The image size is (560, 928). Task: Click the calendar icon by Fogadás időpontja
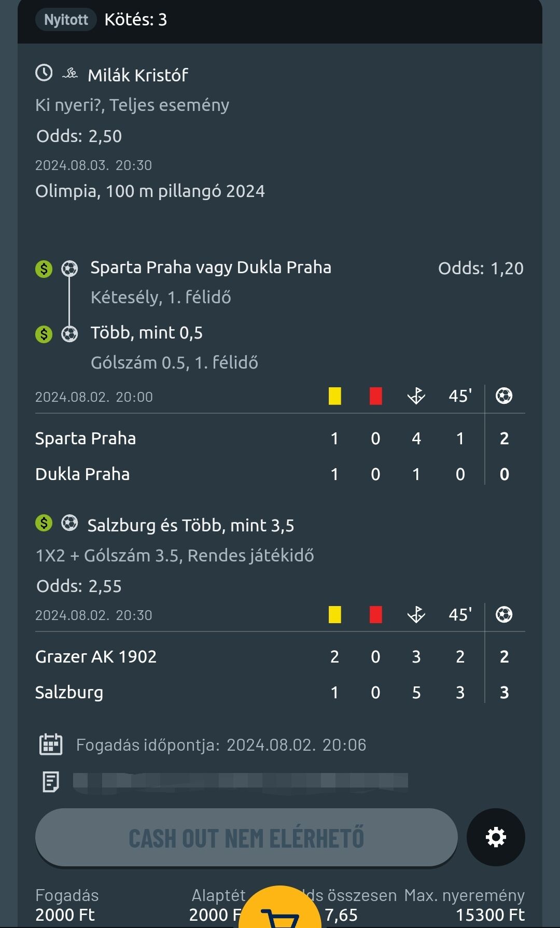coord(51,744)
